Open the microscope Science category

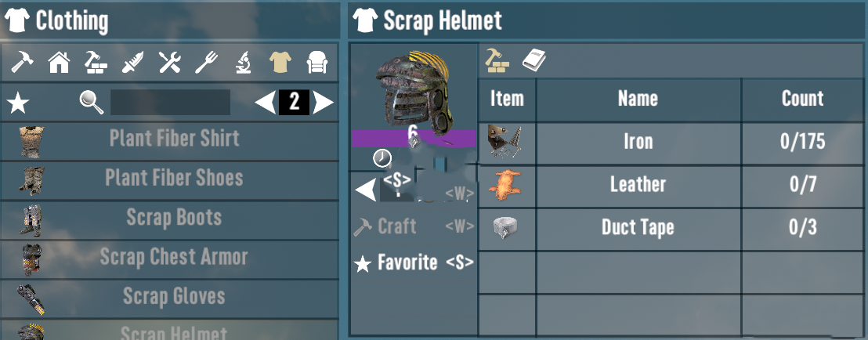click(x=243, y=63)
